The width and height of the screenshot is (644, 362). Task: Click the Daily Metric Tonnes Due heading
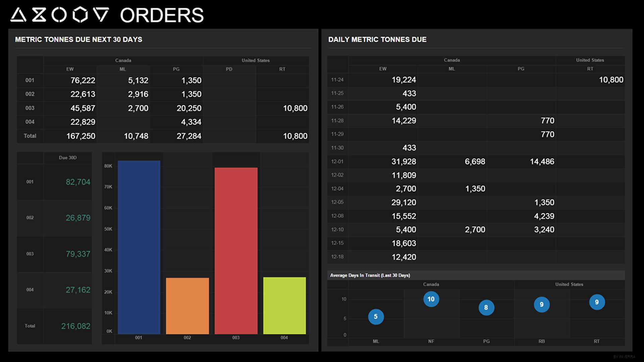(x=377, y=40)
